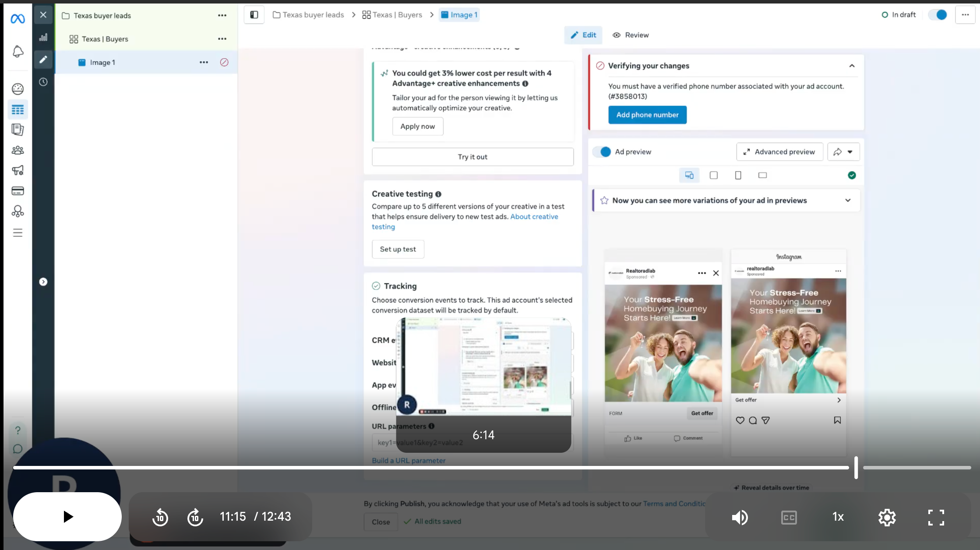The height and width of the screenshot is (550, 980).
Task: Open video settings gear icon
Action: tap(887, 517)
